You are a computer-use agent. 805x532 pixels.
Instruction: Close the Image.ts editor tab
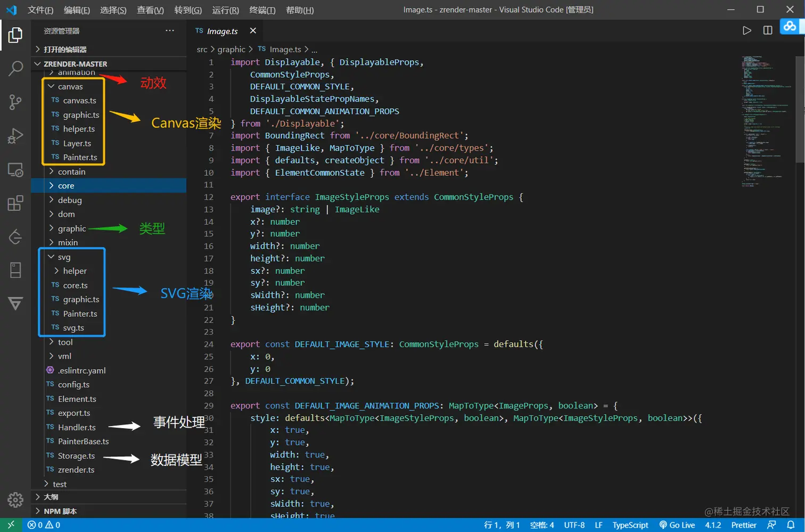click(253, 31)
